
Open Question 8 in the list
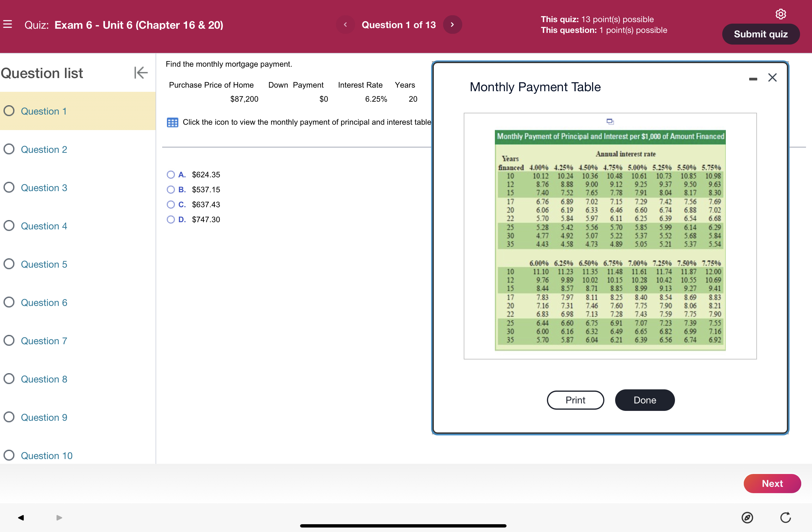point(44,379)
